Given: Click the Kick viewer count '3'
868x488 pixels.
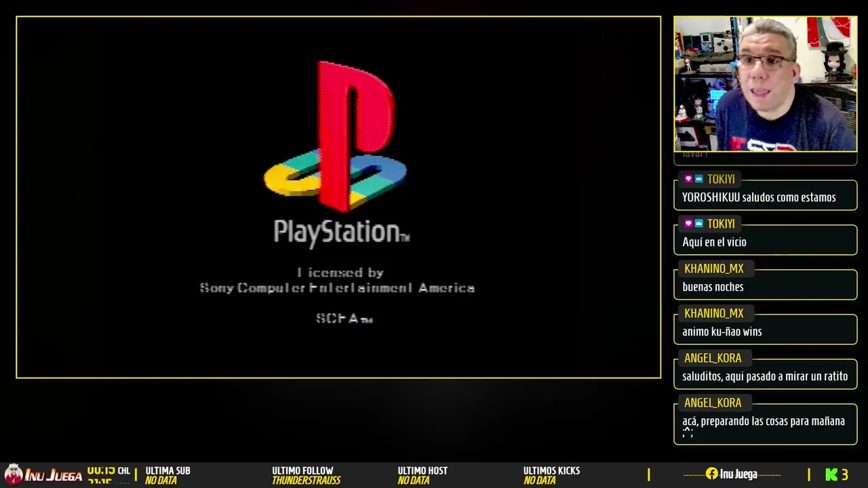Looking at the screenshot, I should click(845, 474).
